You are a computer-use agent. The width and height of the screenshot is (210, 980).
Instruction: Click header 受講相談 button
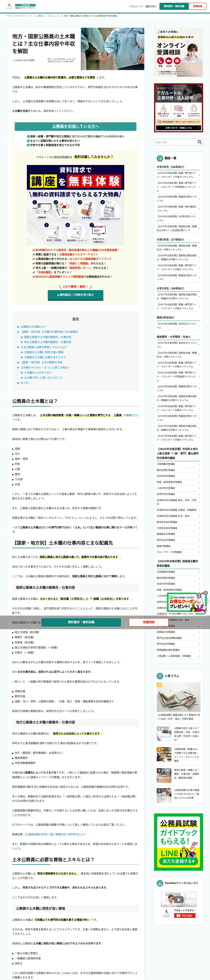(197, 6)
